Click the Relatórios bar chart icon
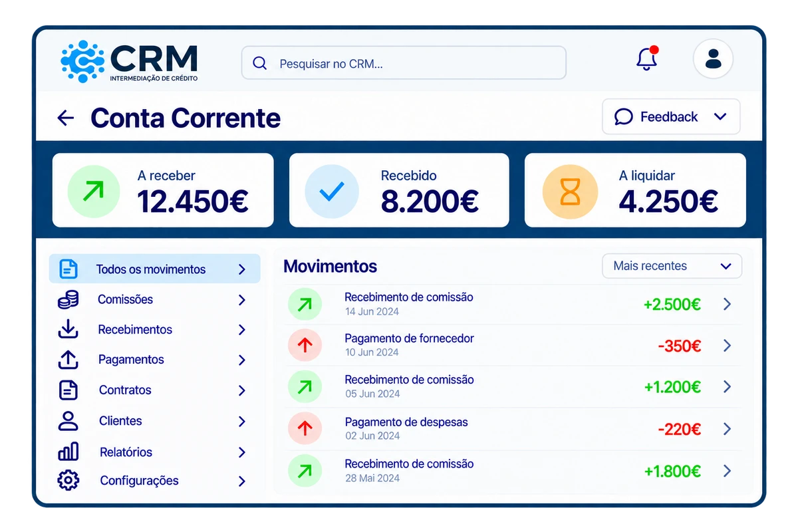The width and height of the screenshot is (798, 532). pyautogui.click(x=68, y=452)
